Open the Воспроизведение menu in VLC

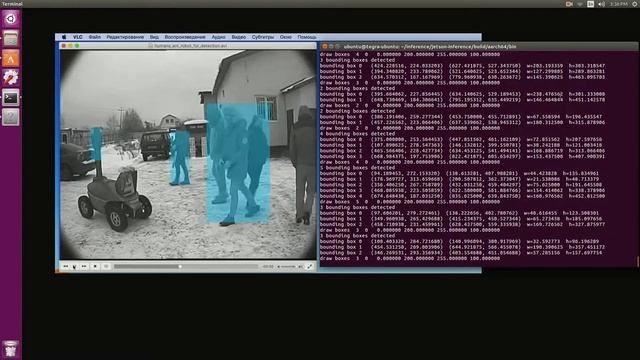pos(185,37)
